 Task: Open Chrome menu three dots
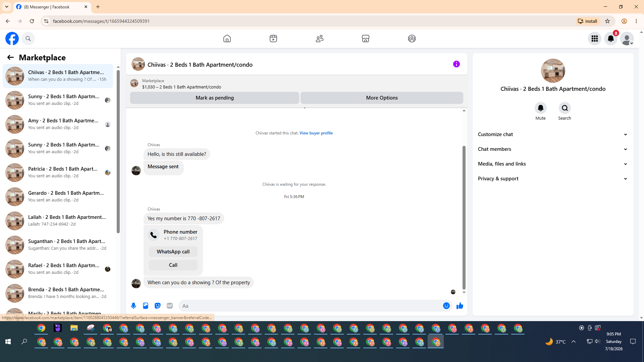(x=636, y=21)
